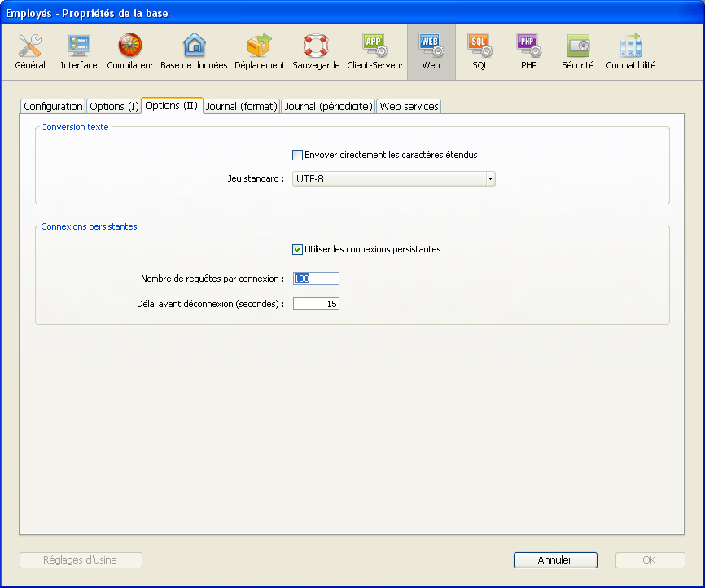This screenshot has height=588, width=705.
Task: Open the Général settings icon
Action: coord(30,51)
